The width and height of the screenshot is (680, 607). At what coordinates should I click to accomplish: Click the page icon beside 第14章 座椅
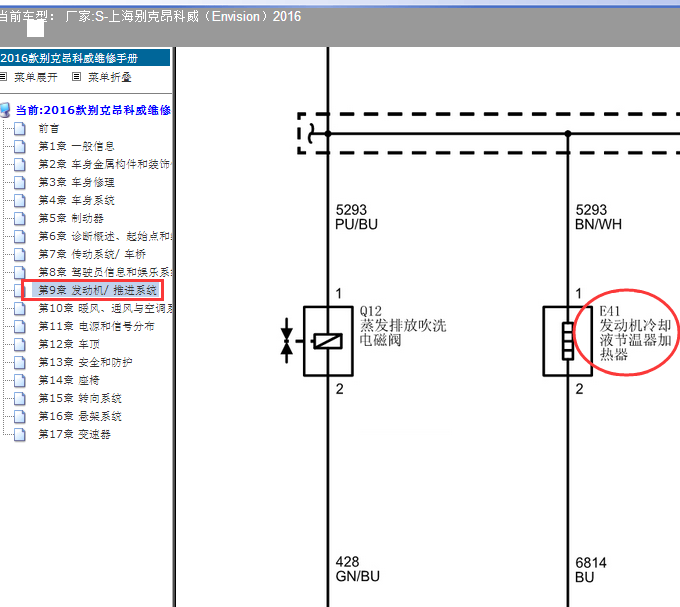point(19,381)
